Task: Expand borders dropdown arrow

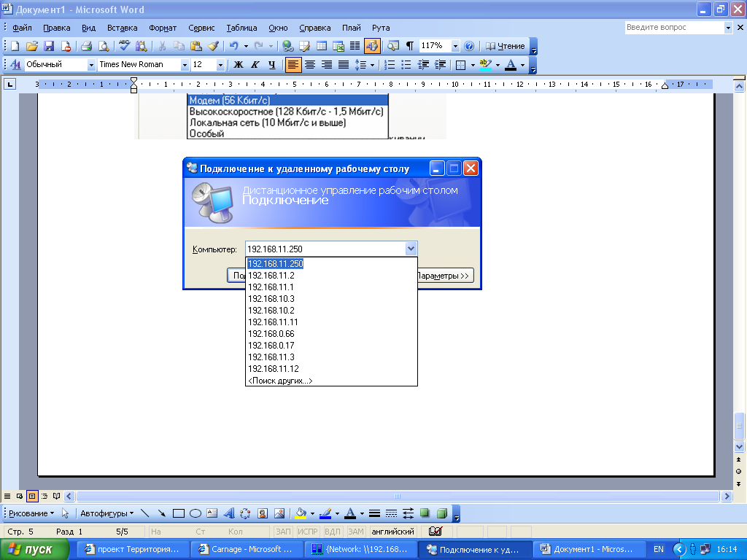Action: tap(473, 65)
